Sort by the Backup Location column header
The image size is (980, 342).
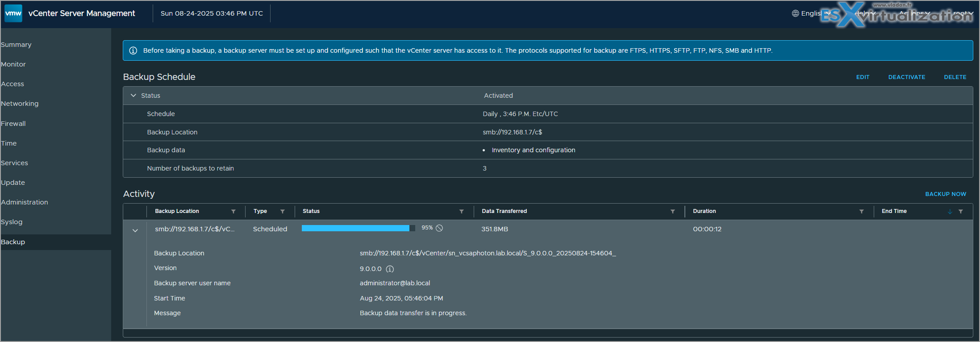(177, 211)
